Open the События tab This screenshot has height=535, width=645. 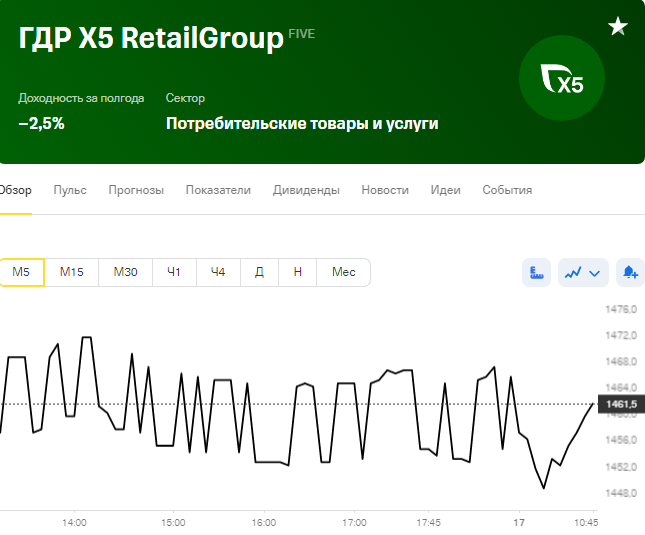click(507, 190)
